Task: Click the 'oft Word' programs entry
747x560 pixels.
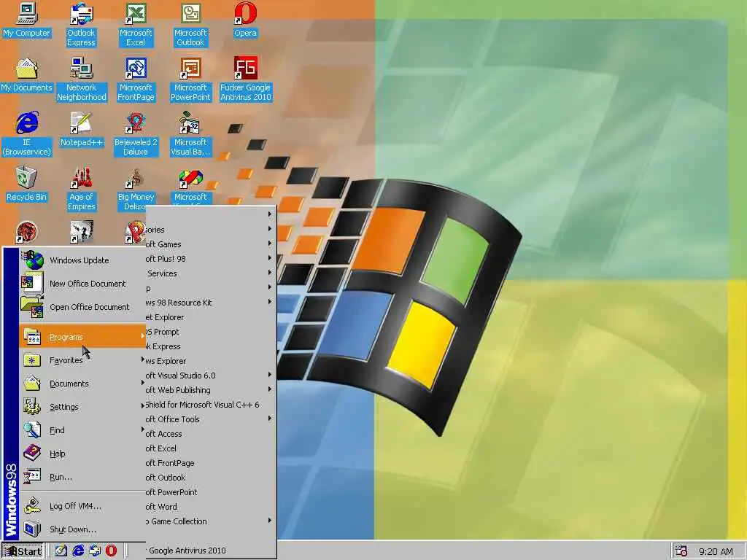Action: tap(210, 507)
